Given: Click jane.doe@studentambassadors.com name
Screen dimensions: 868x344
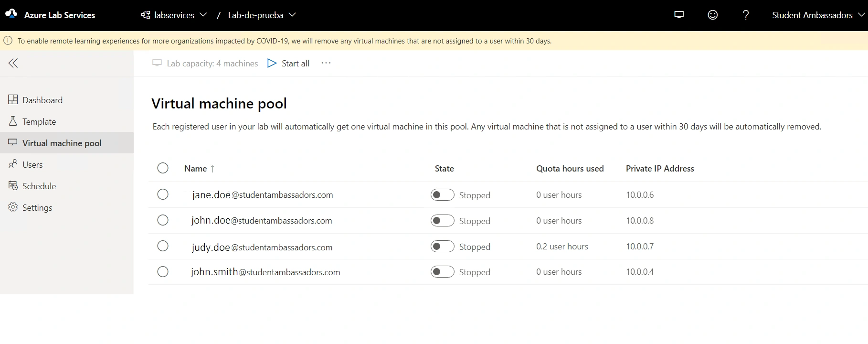Looking at the screenshot, I should [263, 195].
